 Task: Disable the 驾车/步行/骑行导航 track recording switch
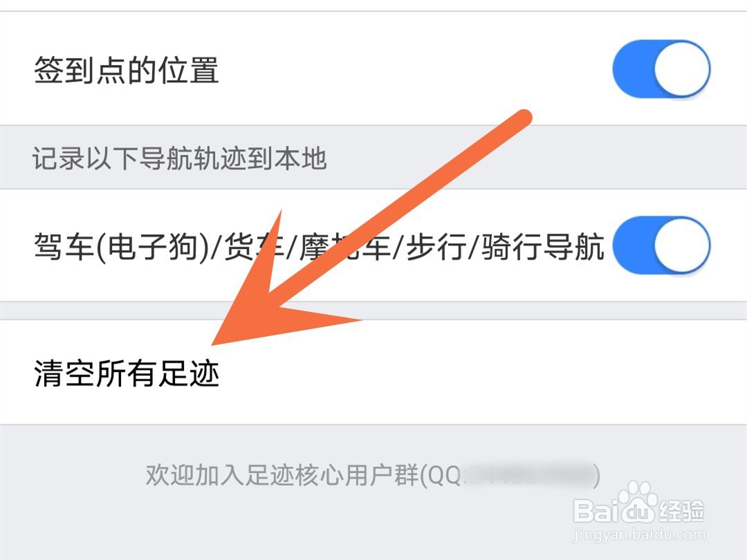pyautogui.click(x=661, y=245)
